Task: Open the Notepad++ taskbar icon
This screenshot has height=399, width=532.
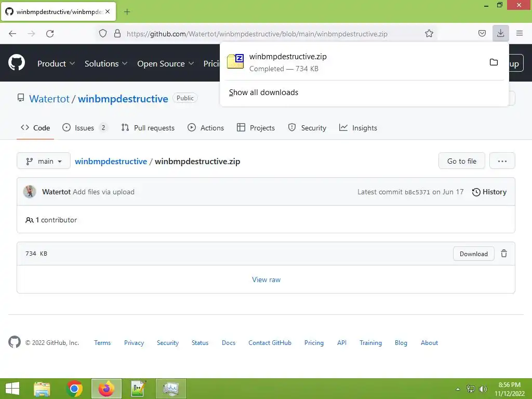Action: [x=138, y=389]
